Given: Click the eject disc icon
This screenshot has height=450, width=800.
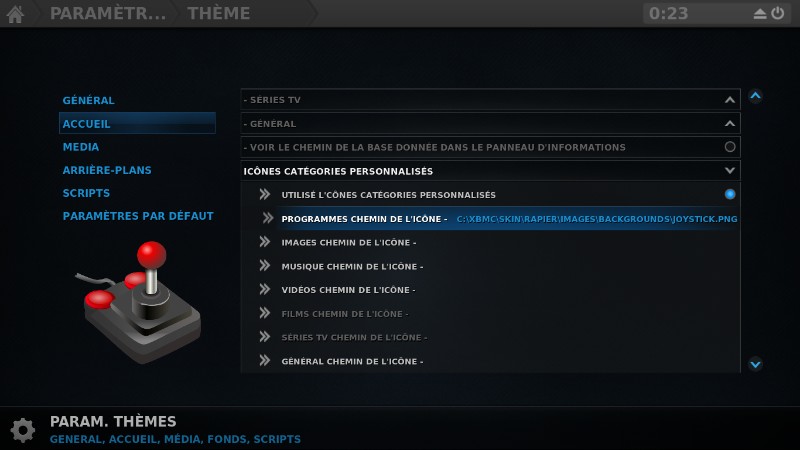Looking at the screenshot, I should [x=760, y=14].
